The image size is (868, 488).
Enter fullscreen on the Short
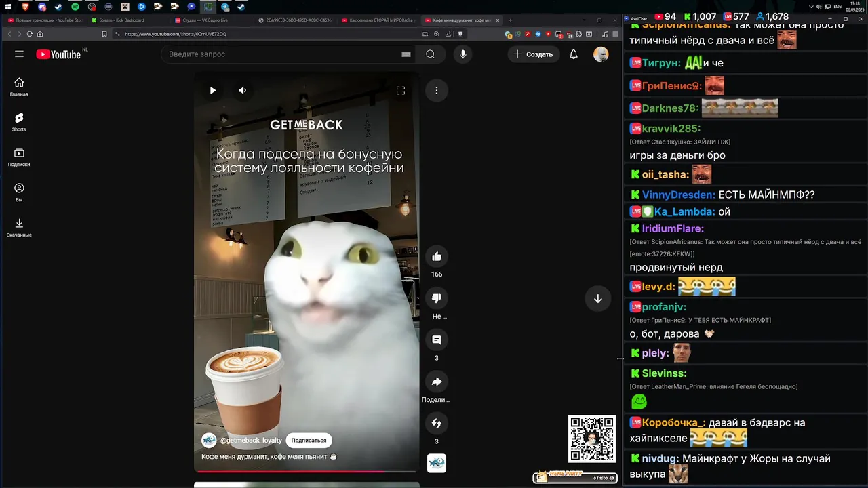401,90
